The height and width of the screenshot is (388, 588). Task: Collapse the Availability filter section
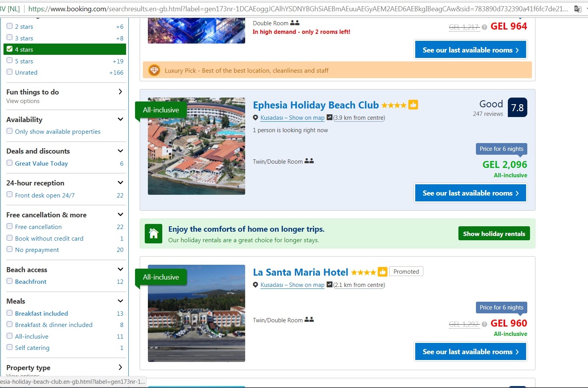click(x=120, y=119)
